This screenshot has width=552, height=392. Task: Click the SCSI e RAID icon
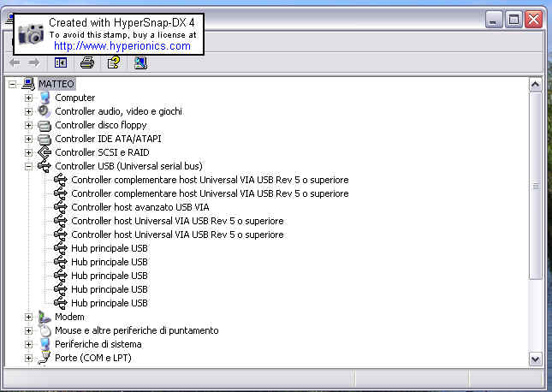[x=45, y=152]
